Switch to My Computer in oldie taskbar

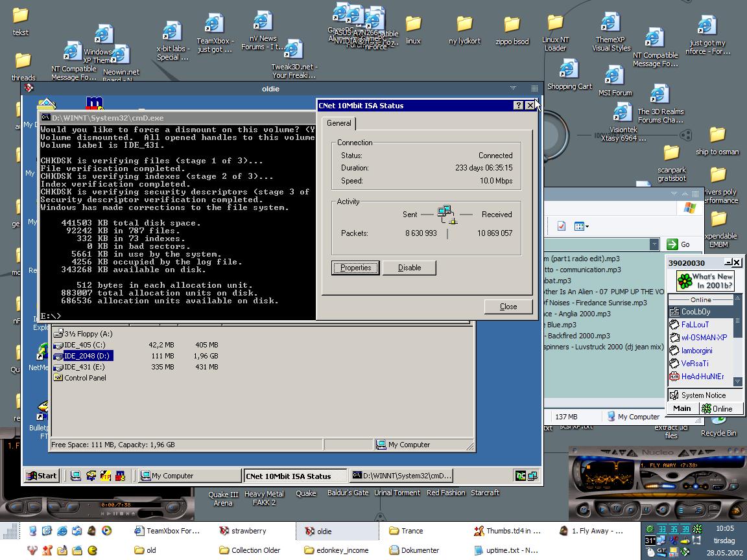pos(189,475)
